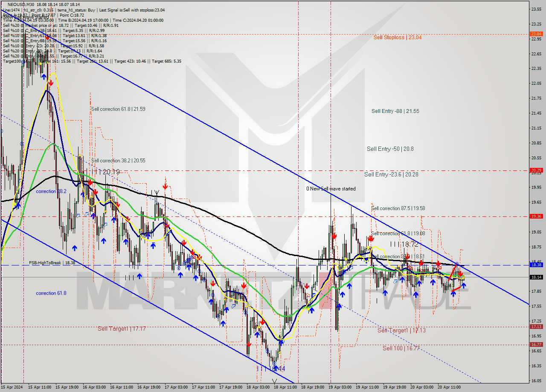Select the 'FSB-HighToBreak | 18.38' label

click(52, 263)
